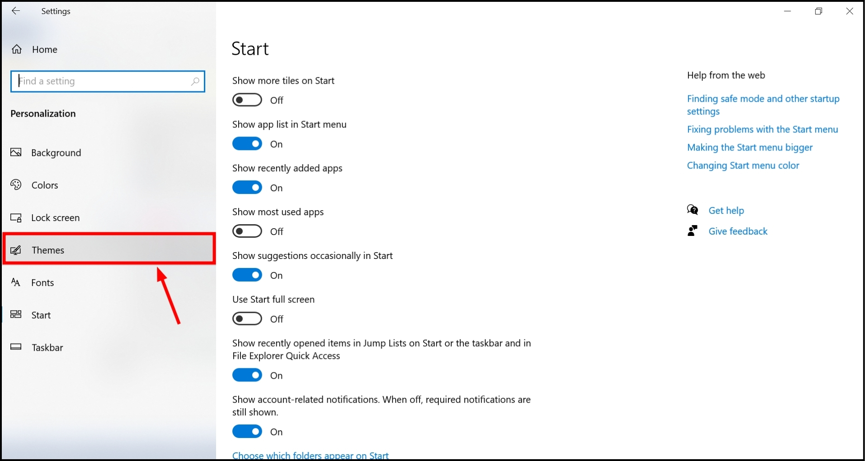The height and width of the screenshot is (461, 868).
Task: Click the Find a setting search box
Action: 102,81
